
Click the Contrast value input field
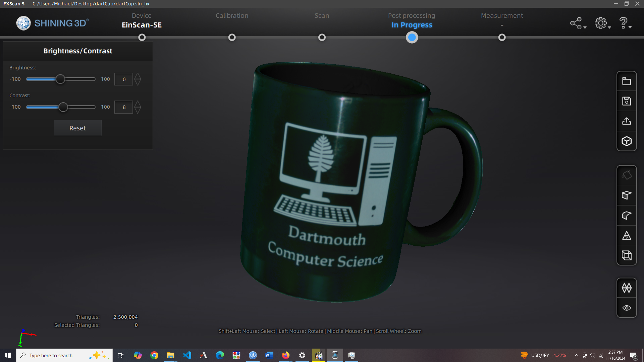[x=123, y=107]
